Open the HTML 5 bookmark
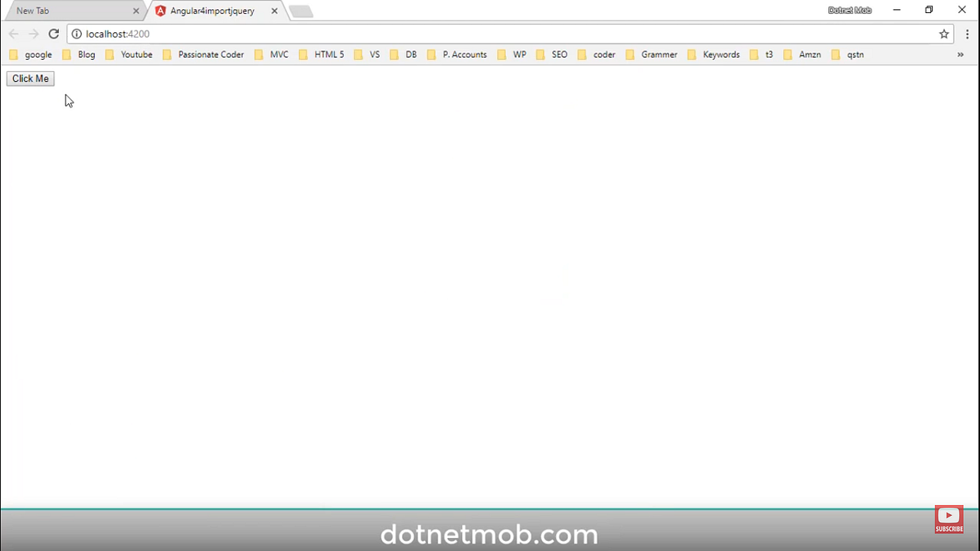Image resolution: width=980 pixels, height=551 pixels. [329, 54]
